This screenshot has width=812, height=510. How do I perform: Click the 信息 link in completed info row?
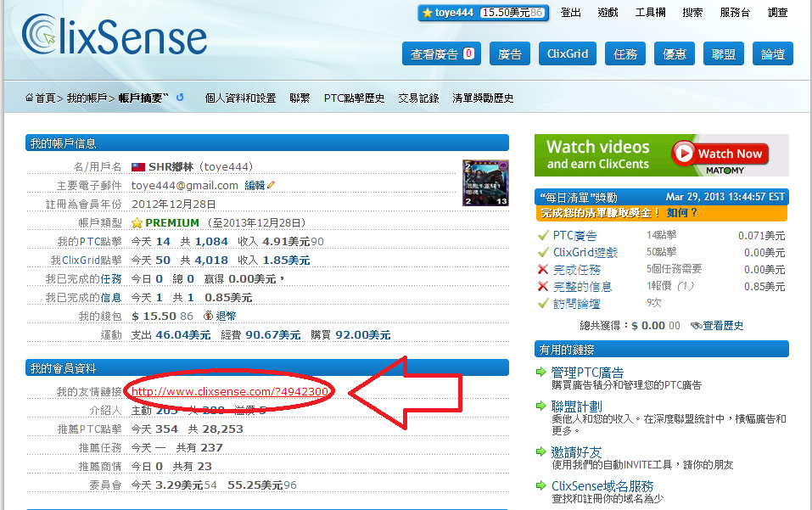(x=111, y=298)
